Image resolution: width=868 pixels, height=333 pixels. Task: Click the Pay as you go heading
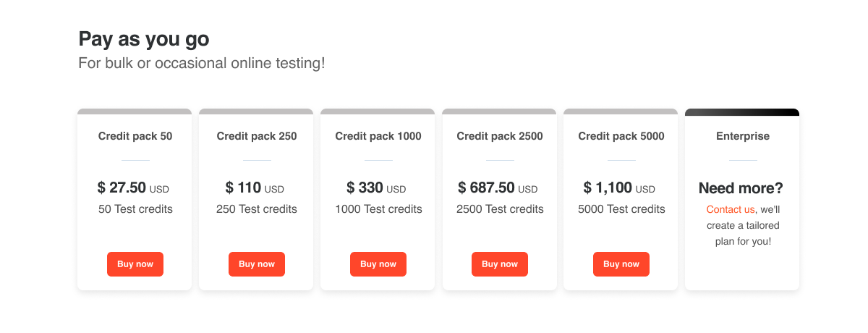pos(144,39)
